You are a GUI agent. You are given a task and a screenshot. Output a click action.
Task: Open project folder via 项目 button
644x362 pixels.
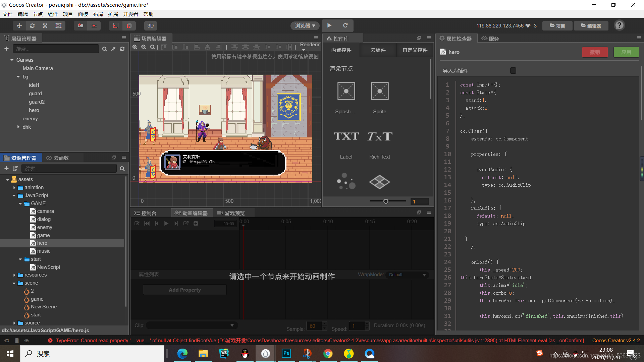[557, 26]
